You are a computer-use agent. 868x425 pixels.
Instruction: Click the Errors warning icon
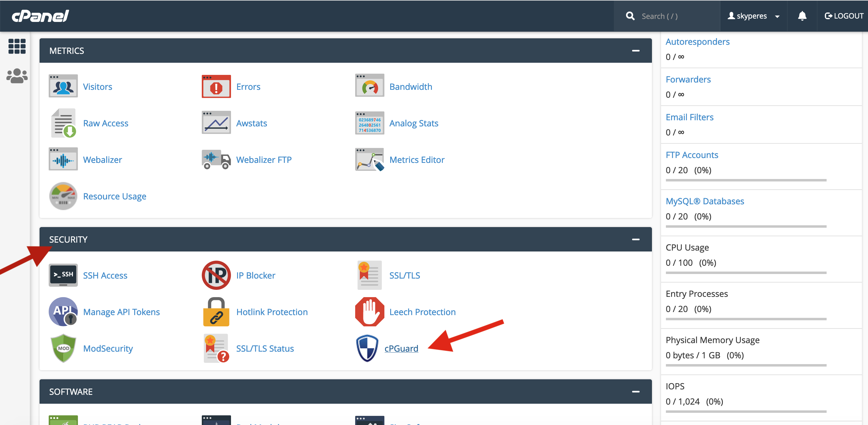tap(216, 86)
